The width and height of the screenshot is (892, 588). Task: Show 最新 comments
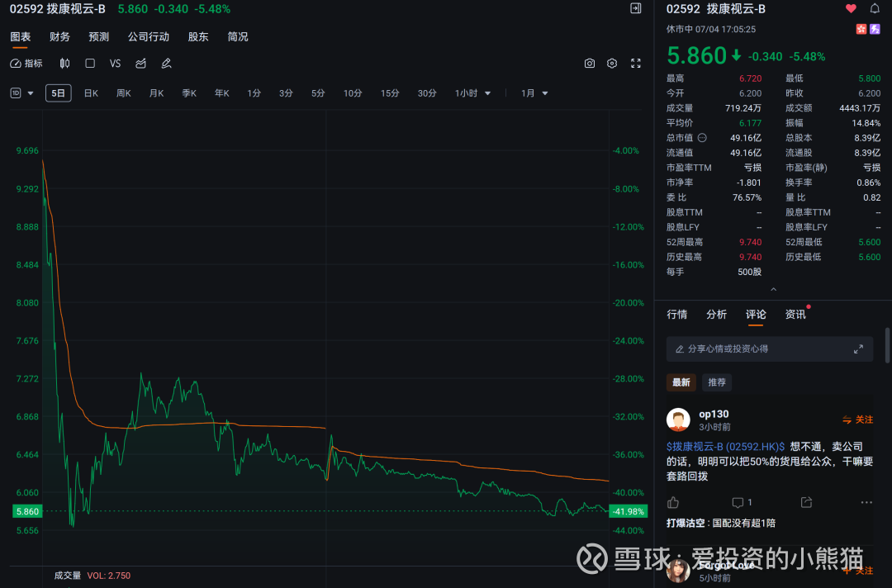tap(681, 382)
